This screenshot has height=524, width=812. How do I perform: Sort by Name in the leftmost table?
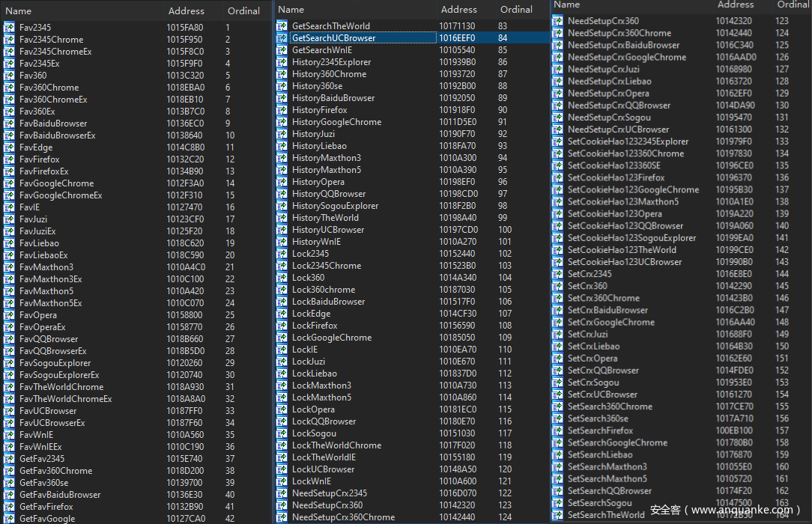19,11
